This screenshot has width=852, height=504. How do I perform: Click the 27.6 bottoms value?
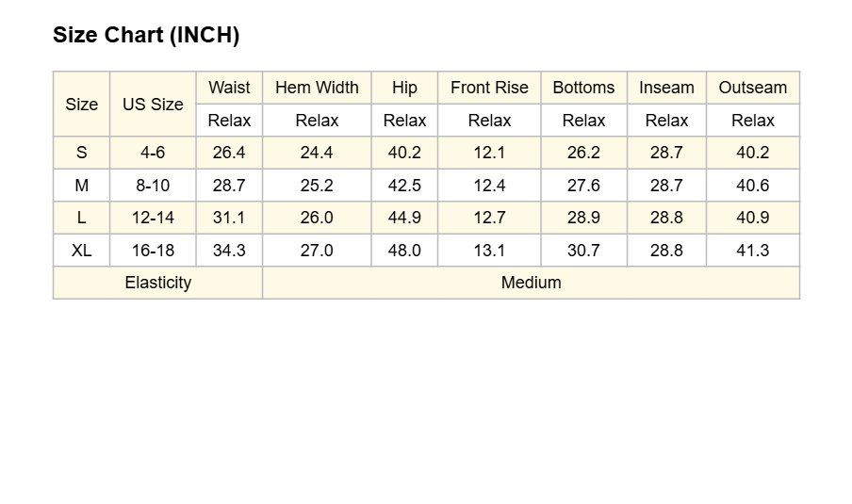(583, 186)
